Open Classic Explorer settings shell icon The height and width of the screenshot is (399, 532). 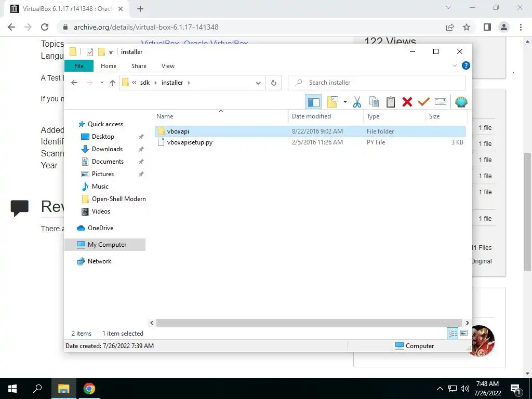click(x=461, y=102)
